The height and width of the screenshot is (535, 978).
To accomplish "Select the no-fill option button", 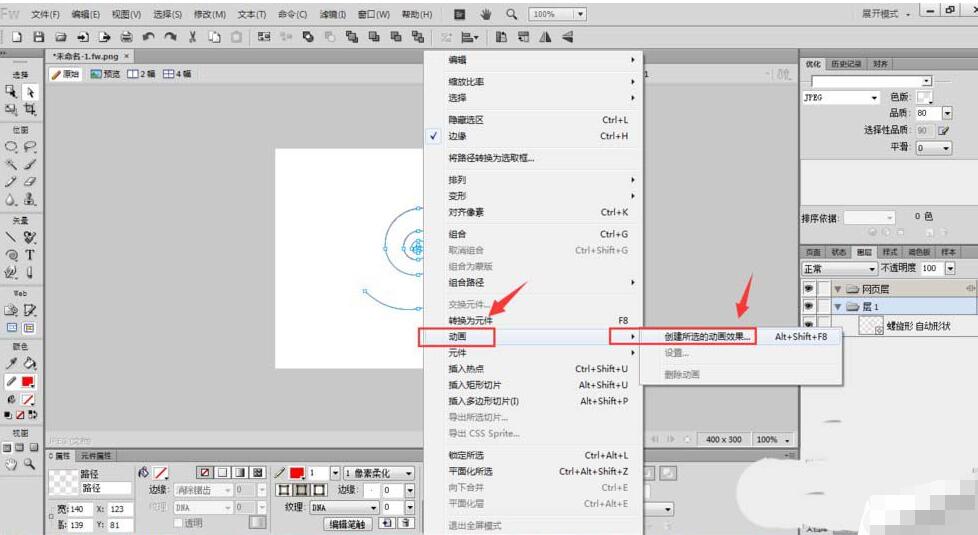I will [205, 473].
